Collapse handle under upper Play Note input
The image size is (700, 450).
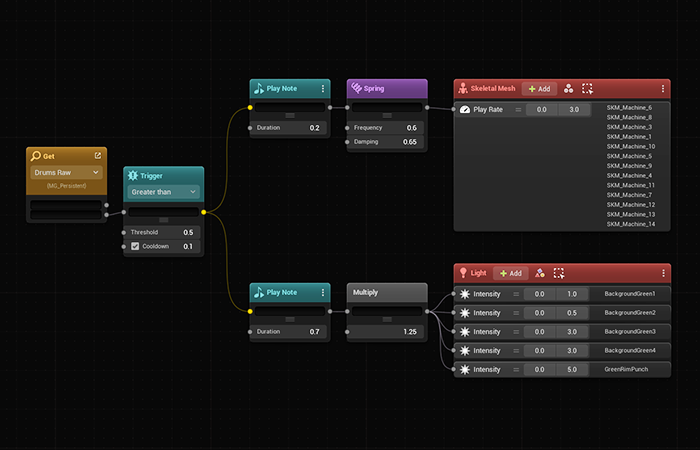[290, 116]
